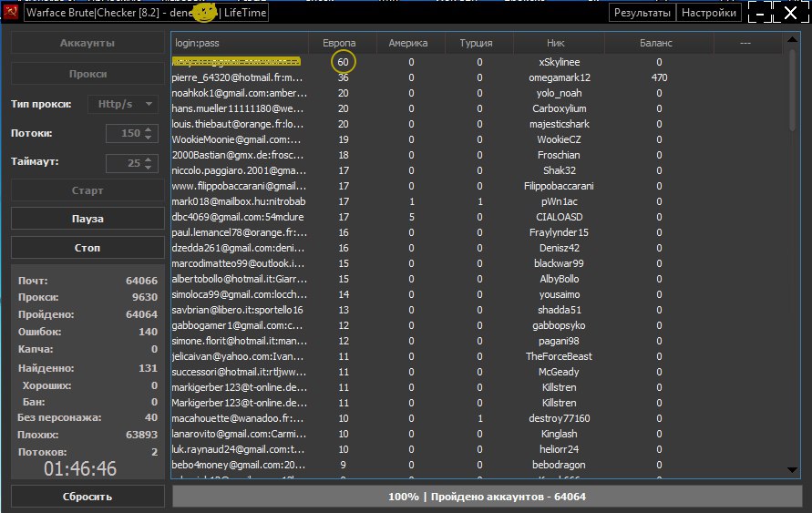
Task: Click the Стоп button
Action: point(87,248)
